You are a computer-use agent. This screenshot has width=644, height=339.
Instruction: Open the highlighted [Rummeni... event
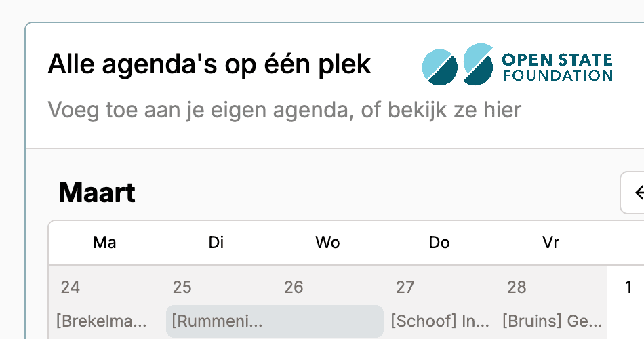coord(275,321)
